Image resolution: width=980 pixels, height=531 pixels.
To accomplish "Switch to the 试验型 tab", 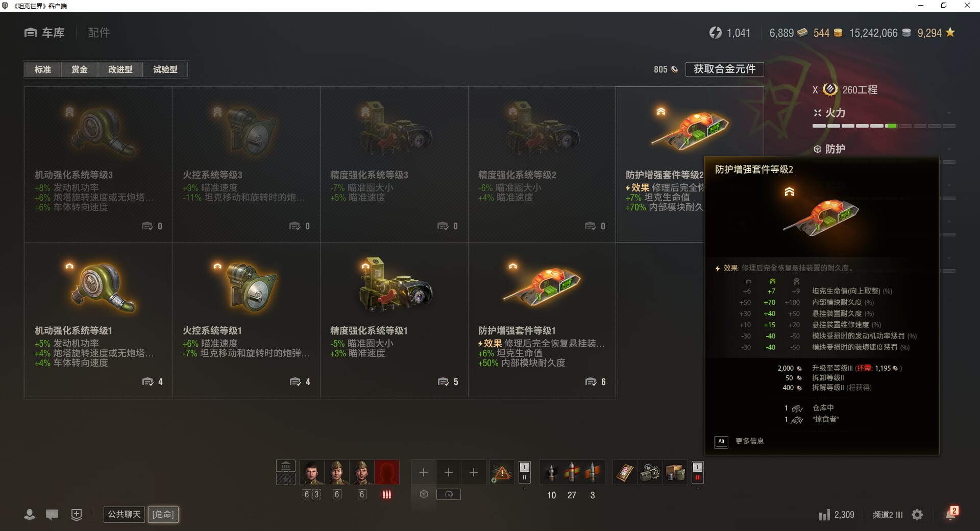I will click(165, 69).
